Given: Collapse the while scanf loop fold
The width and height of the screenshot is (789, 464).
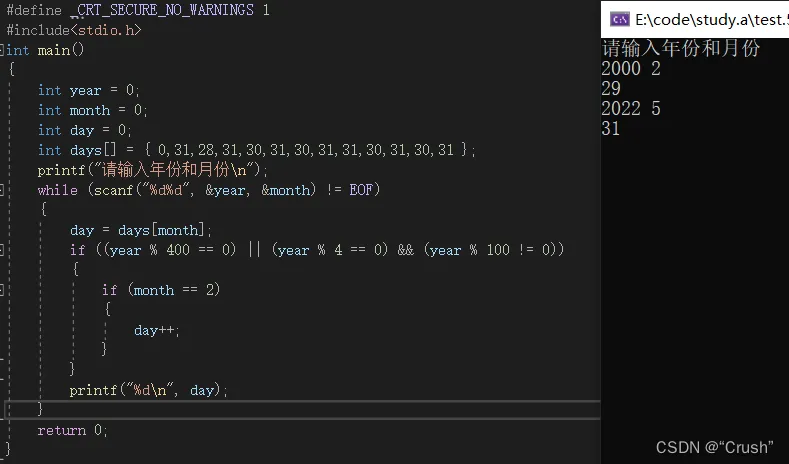Looking at the screenshot, I should pos(2,190).
